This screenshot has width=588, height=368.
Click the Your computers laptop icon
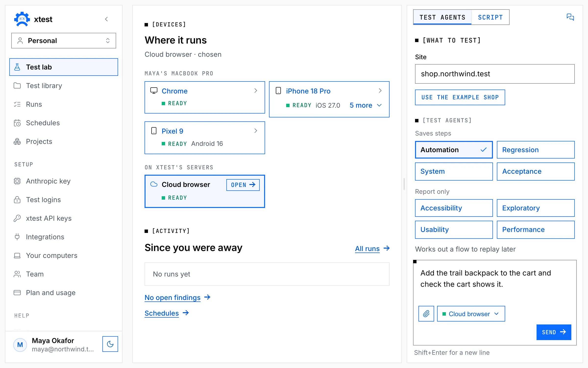click(x=17, y=255)
